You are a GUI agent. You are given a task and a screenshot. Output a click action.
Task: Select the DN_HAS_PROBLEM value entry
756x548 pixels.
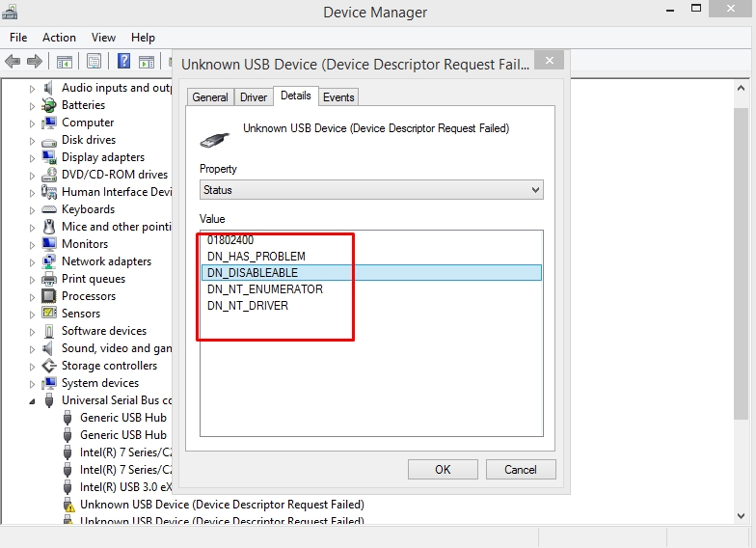256,257
